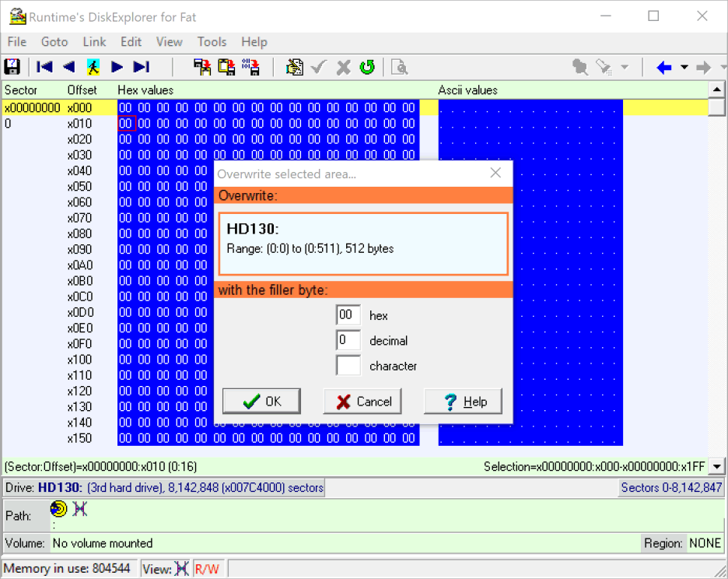
Task: Confirm overwrite with OK button
Action: coord(262,402)
